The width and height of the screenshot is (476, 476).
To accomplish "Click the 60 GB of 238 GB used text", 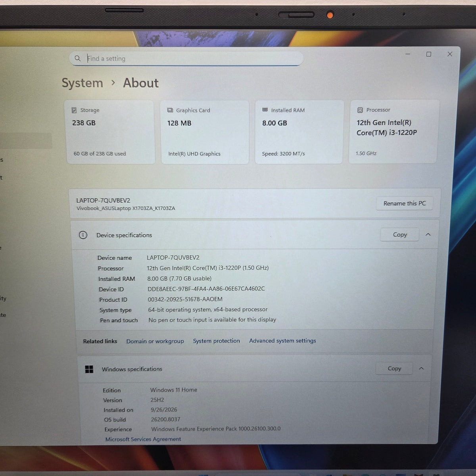I will (100, 154).
